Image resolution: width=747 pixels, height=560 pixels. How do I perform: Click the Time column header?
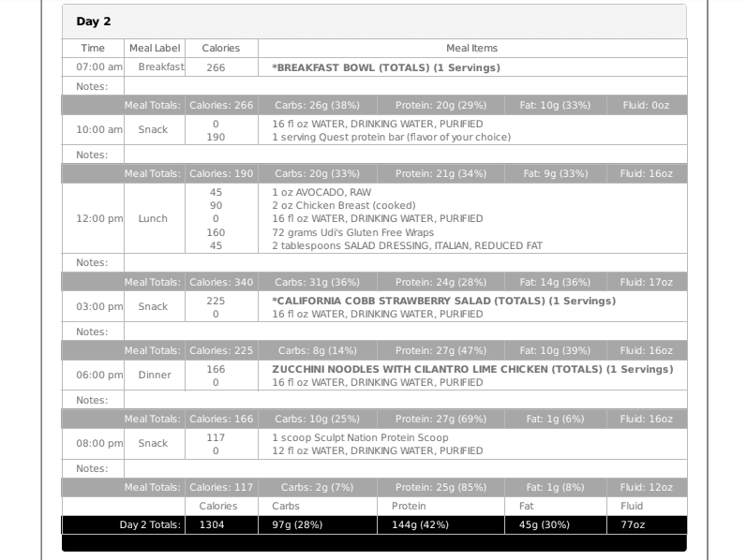pyautogui.click(x=93, y=48)
